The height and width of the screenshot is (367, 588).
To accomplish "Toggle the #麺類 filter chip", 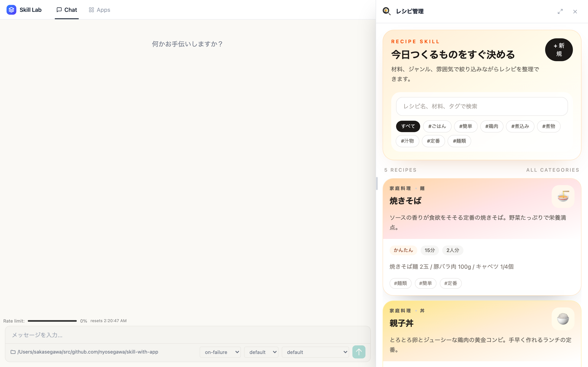I will [459, 141].
